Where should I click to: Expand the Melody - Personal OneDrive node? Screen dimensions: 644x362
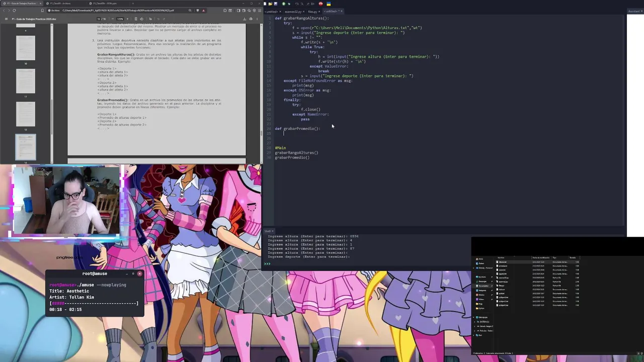pos(473,268)
